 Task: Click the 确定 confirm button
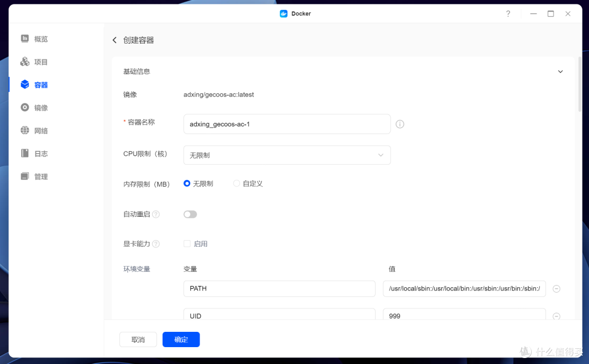181,339
